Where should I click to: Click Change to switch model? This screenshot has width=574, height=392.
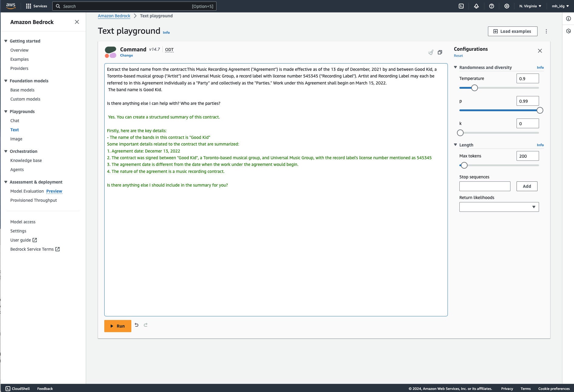pyautogui.click(x=126, y=55)
